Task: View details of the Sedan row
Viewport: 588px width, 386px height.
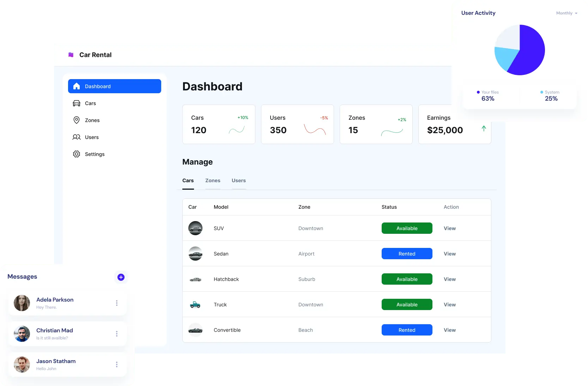Action: tap(450, 254)
